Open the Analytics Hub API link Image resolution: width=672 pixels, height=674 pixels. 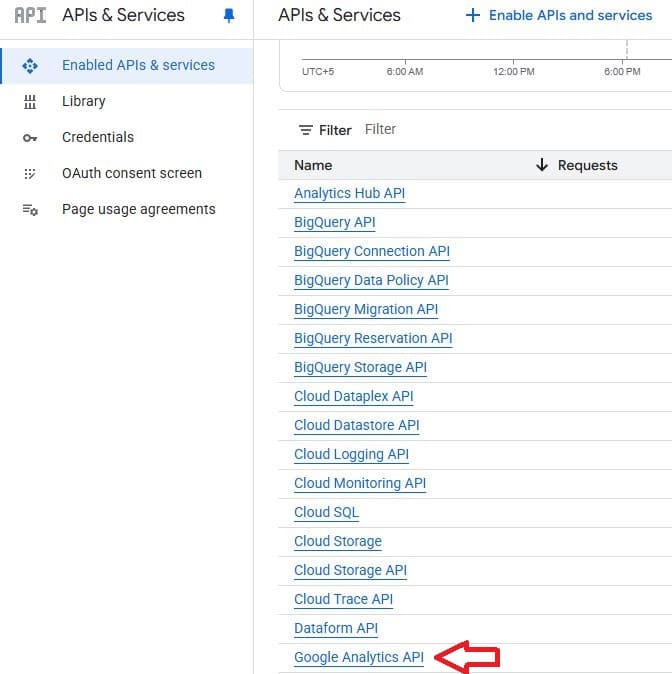349,193
